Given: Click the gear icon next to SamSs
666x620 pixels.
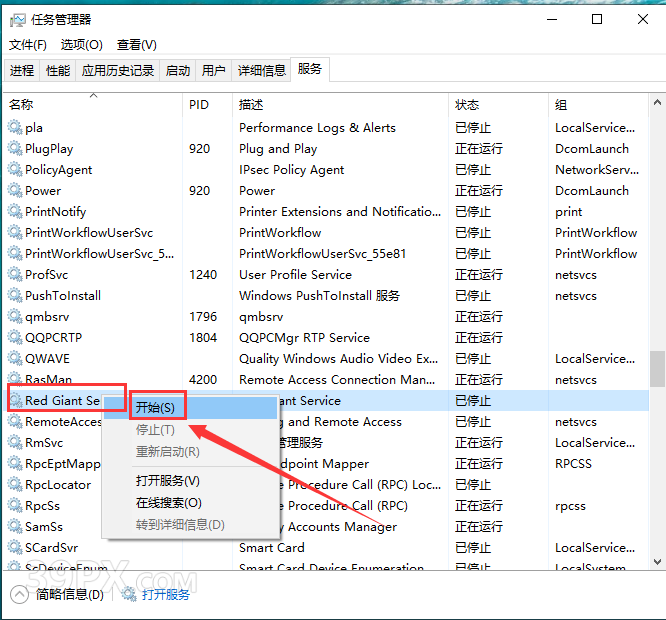Looking at the screenshot, I should point(15,527).
